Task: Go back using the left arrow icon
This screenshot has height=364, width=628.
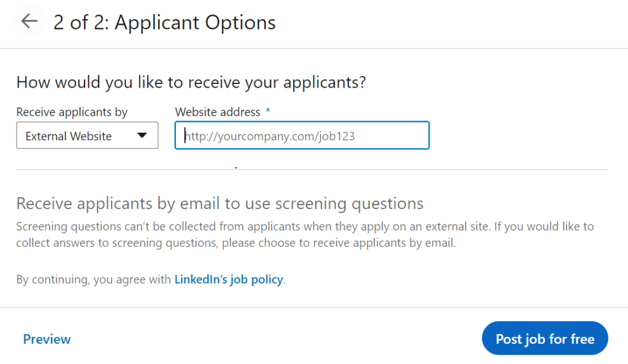Action: [29, 21]
